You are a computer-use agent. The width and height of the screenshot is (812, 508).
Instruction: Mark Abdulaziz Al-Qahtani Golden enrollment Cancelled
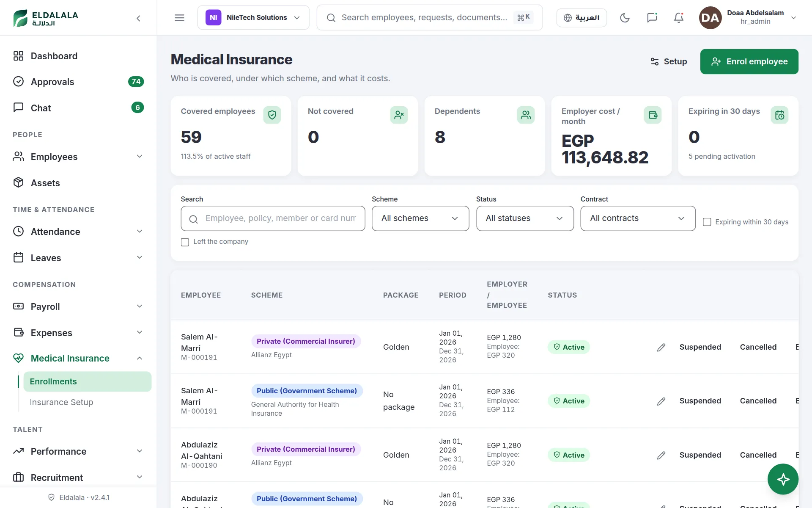tap(758, 455)
